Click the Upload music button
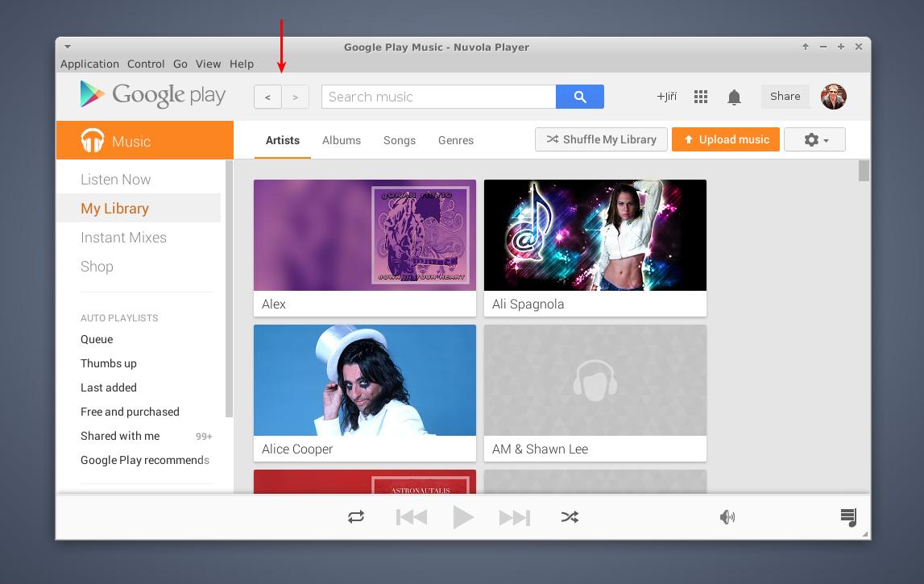The image size is (924, 584). point(725,139)
